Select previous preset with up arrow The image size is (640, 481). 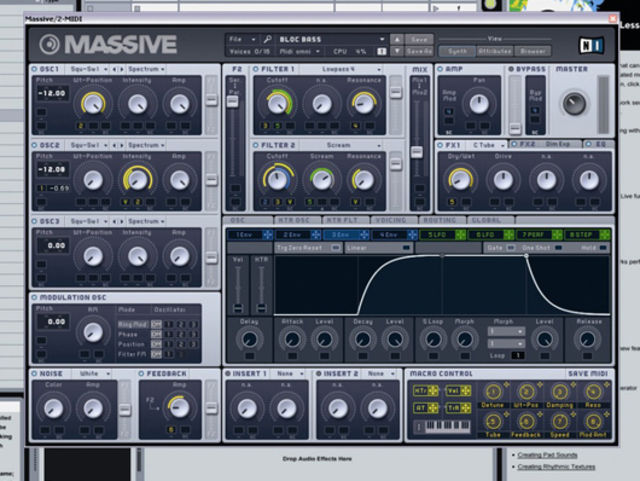(x=397, y=39)
